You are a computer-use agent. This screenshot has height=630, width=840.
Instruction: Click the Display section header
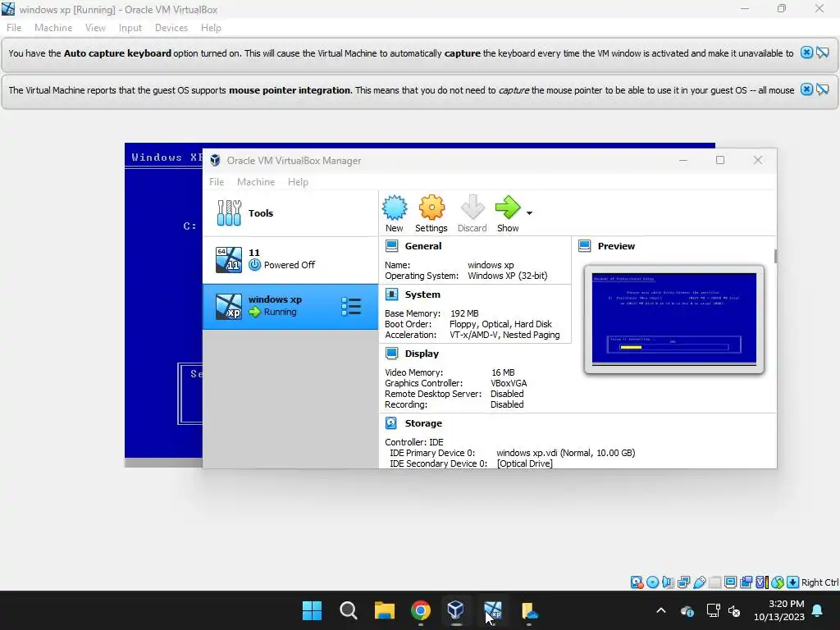(422, 354)
